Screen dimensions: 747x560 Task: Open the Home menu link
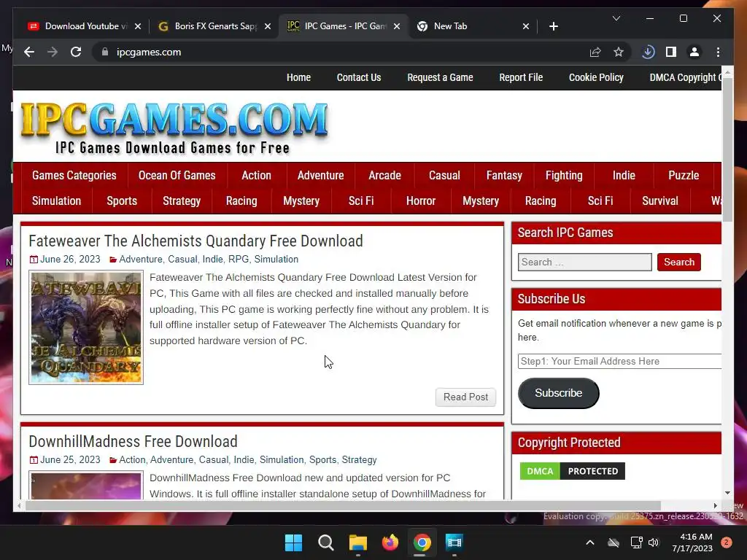tap(298, 77)
